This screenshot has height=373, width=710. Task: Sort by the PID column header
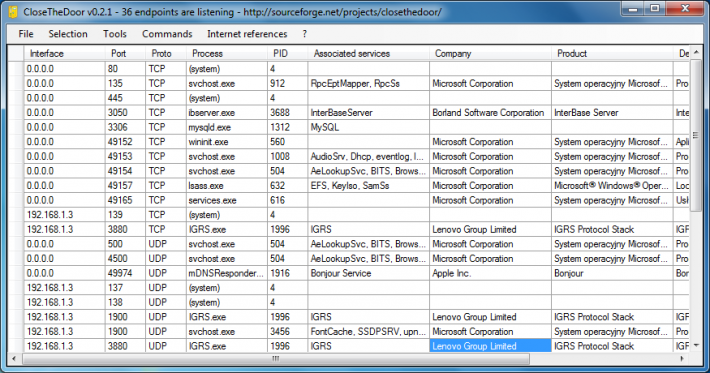tap(288, 53)
